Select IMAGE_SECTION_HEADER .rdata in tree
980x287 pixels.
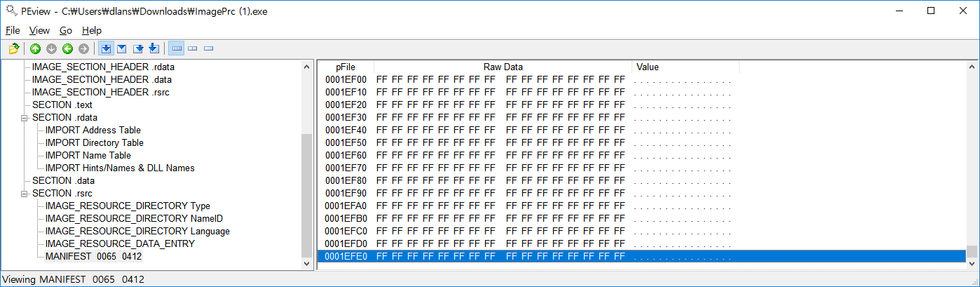click(x=103, y=67)
